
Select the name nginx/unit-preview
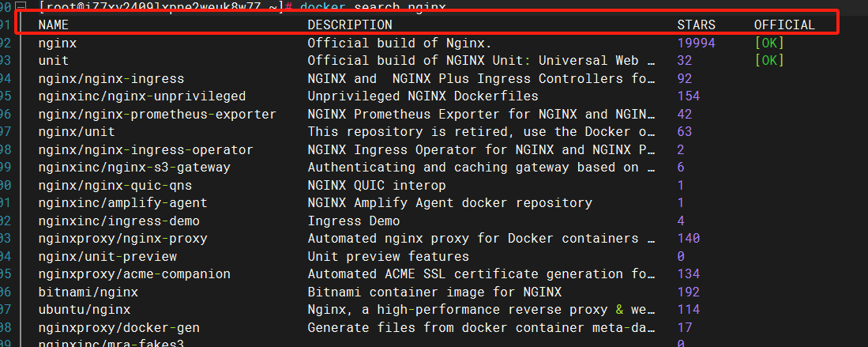[107, 257]
